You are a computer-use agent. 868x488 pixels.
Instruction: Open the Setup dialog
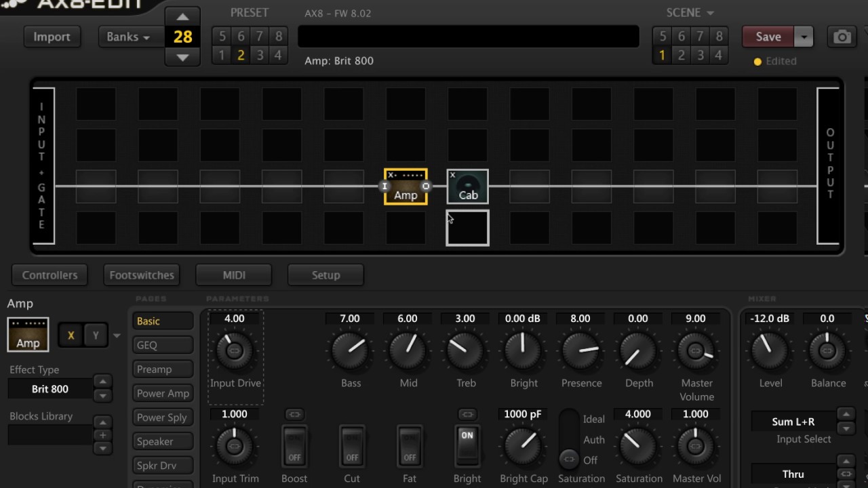point(325,275)
